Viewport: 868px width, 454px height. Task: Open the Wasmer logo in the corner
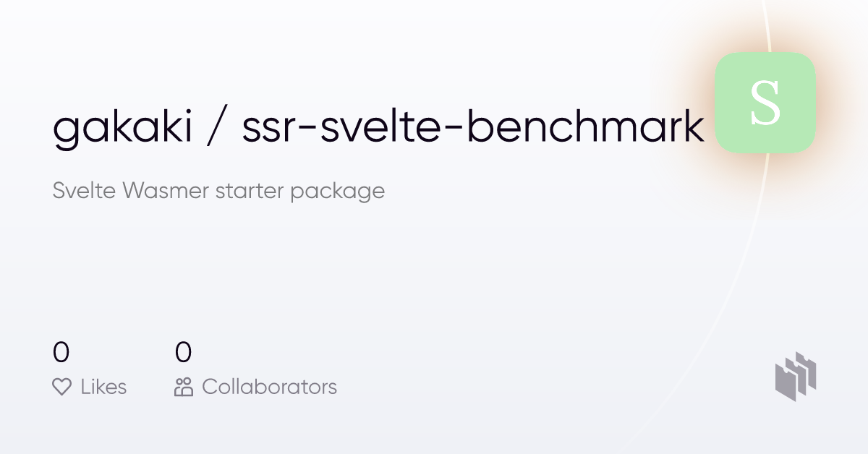(796, 376)
